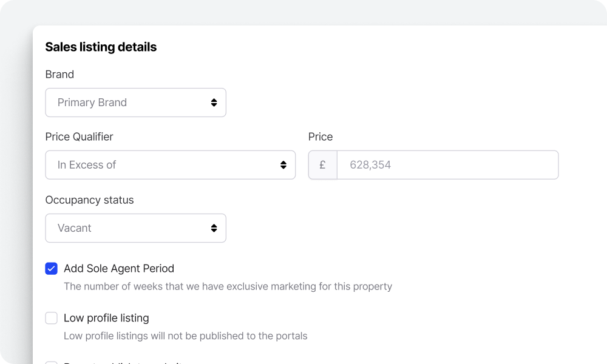Screen dimensions: 607x364
Task: Click the Price Qualifier dropdown's up-down arrows
Action: pos(283,165)
